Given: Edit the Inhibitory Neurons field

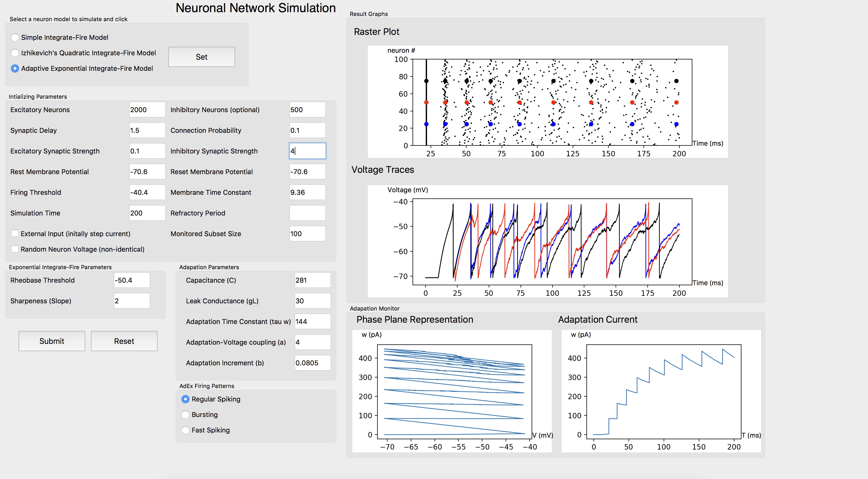Looking at the screenshot, I should click(307, 110).
